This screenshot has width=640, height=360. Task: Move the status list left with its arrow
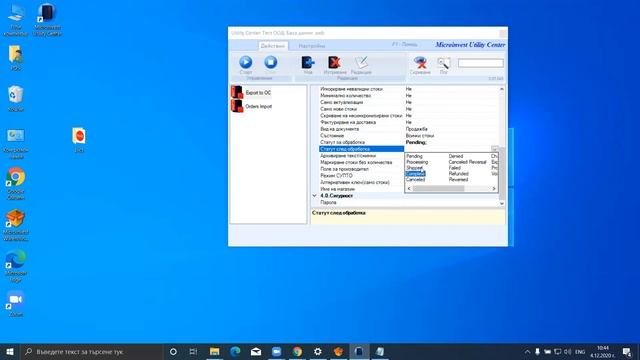(x=409, y=189)
